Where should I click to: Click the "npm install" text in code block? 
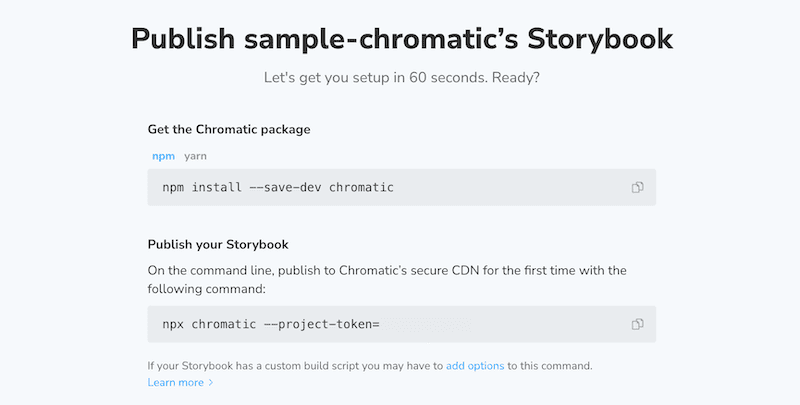[x=196, y=187]
